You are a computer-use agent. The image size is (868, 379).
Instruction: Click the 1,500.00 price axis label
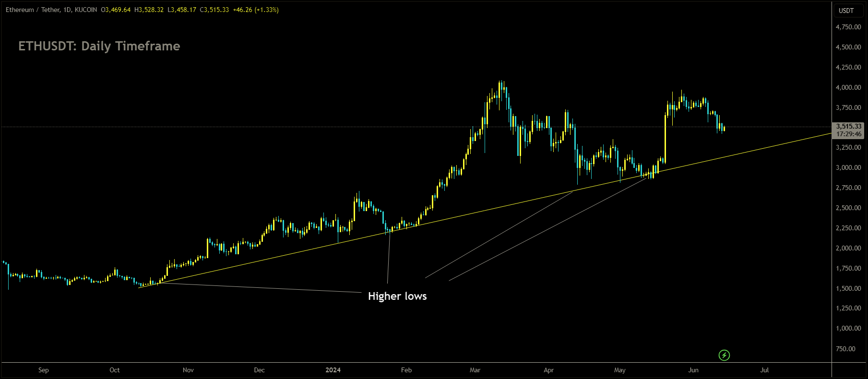point(848,288)
